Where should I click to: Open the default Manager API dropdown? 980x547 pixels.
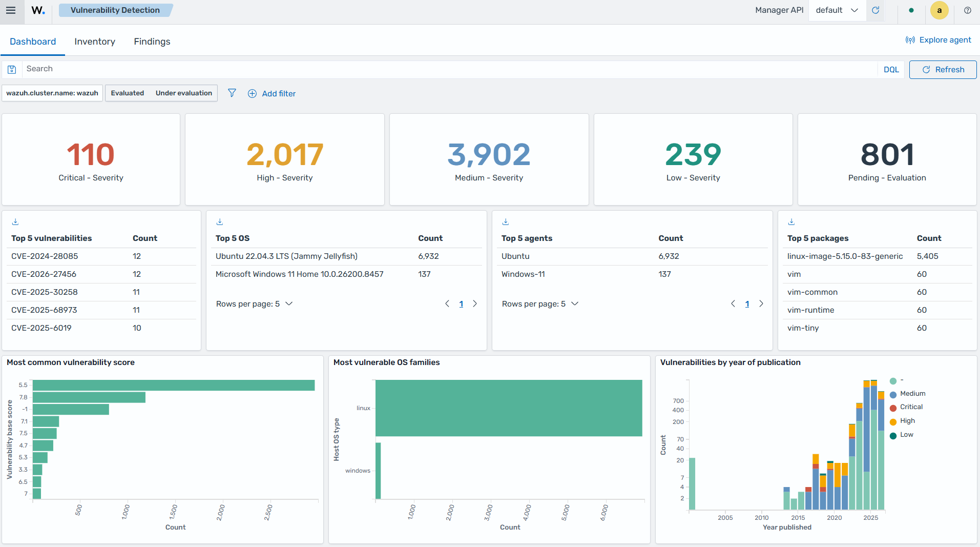click(x=837, y=10)
